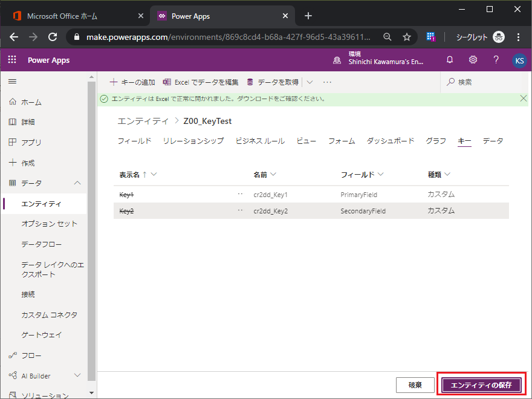Viewport: 532px width, 399px height.
Task: Select the Key2 row name
Action: tap(126, 211)
